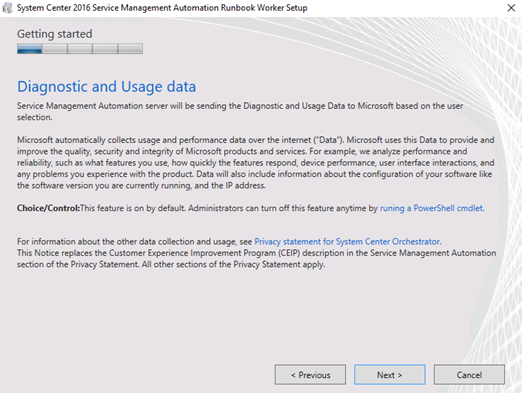Click the bold 'Choice/Control:' text
This screenshot has height=393, width=522.
click(48, 208)
